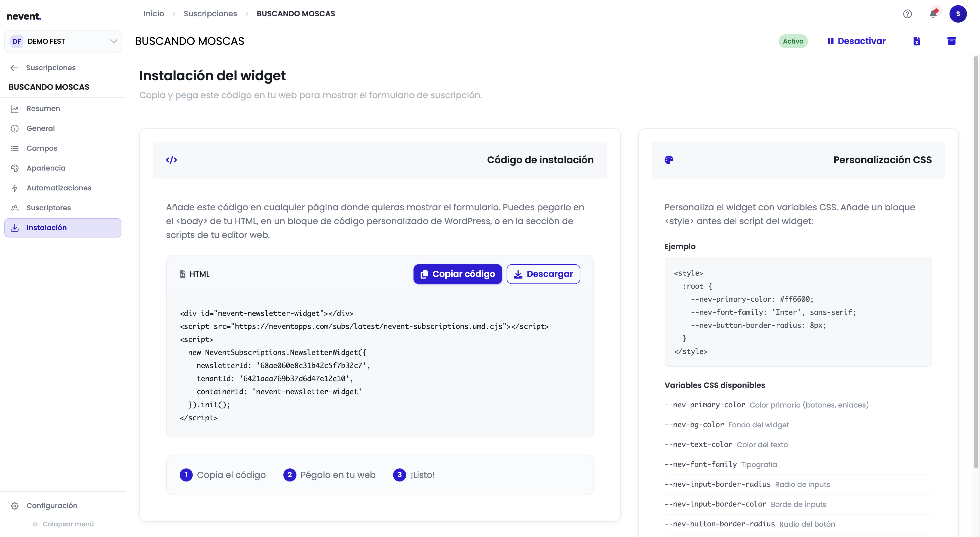Open the Campos section
This screenshot has width=980, height=537.
point(63,148)
